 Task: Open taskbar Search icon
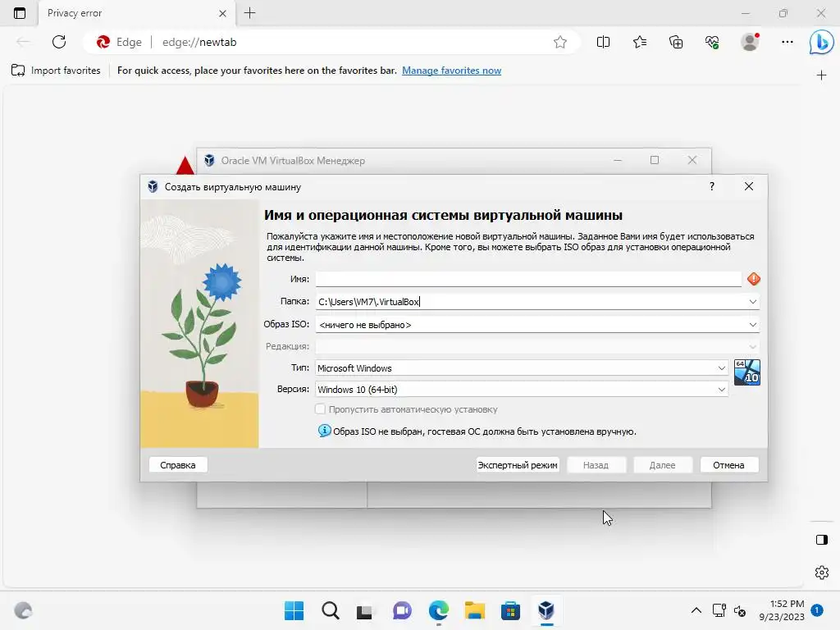330,610
